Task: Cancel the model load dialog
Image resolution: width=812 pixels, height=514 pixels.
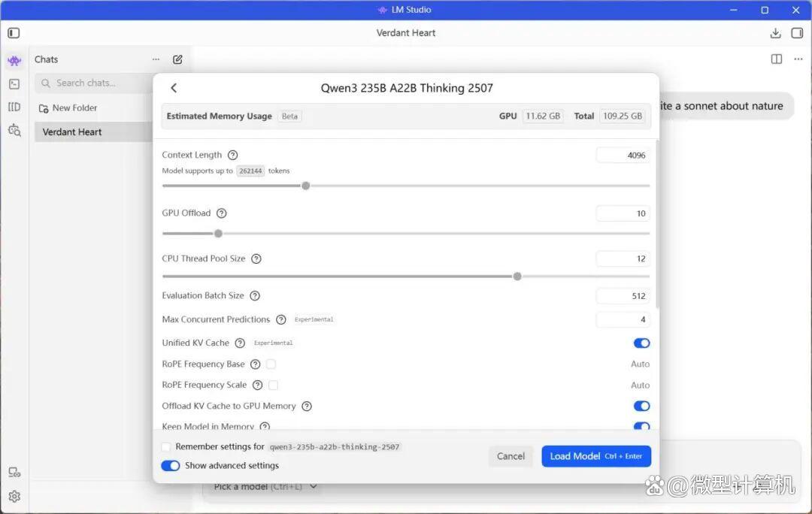Action: [x=511, y=456]
